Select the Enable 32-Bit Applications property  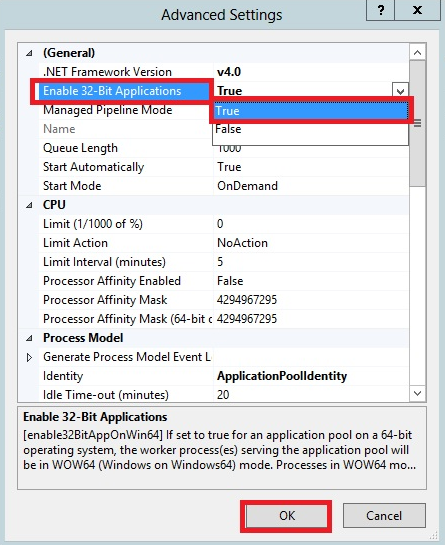(x=112, y=91)
